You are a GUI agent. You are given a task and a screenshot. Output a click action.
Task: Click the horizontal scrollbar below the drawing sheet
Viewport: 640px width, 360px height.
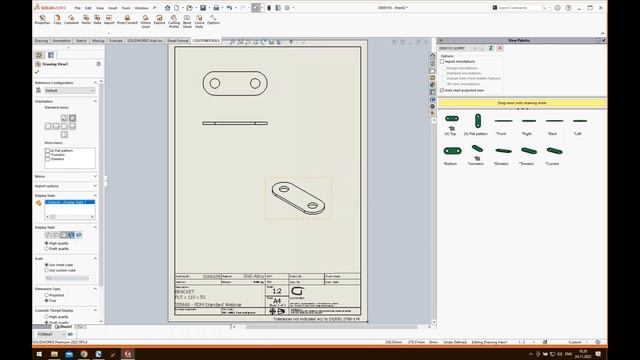coord(331,327)
